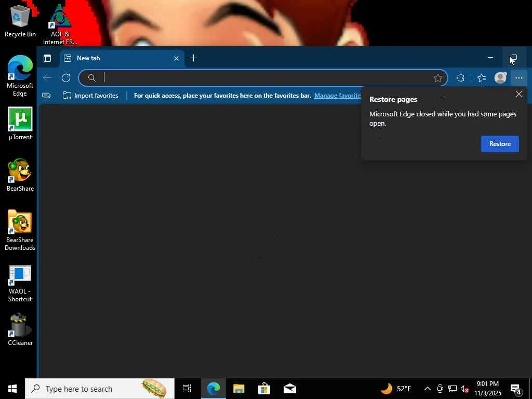Click the taskbar search box

coord(100,389)
